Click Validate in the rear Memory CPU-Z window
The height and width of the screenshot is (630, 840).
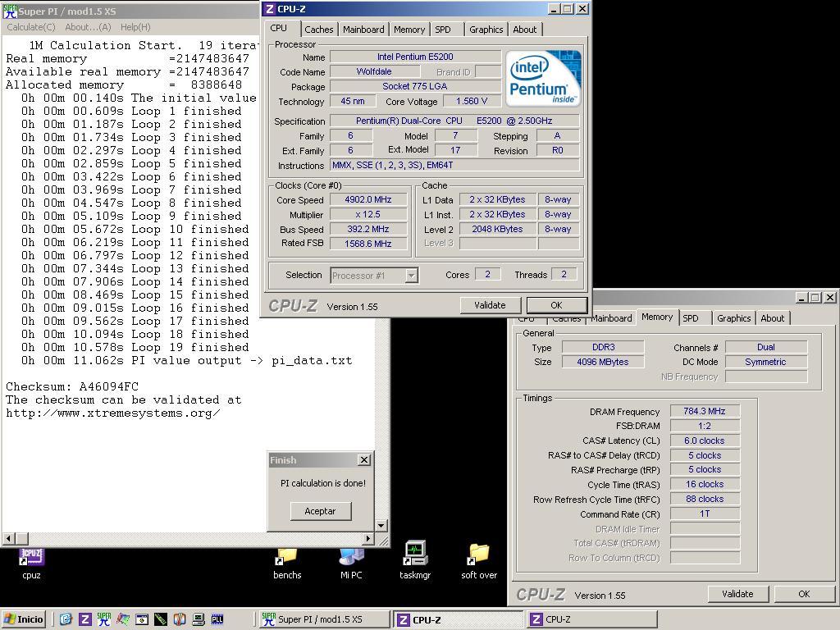(x=737, y=594)
